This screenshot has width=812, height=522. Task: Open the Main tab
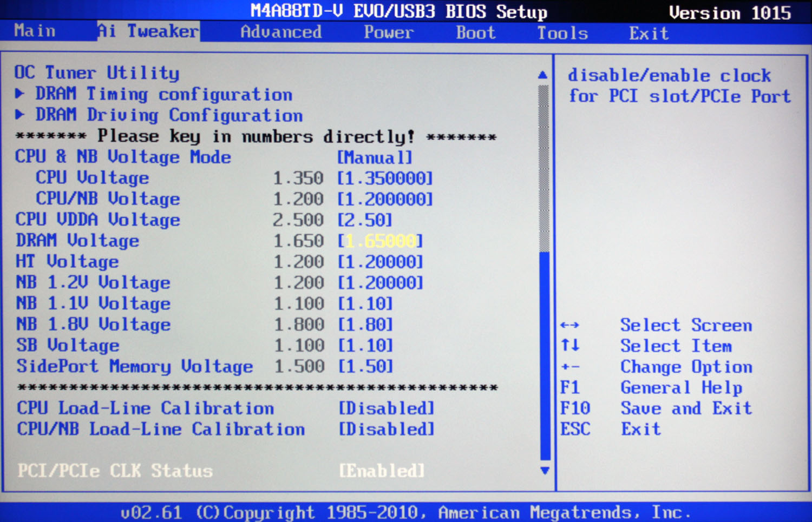(x=35, y=31)
